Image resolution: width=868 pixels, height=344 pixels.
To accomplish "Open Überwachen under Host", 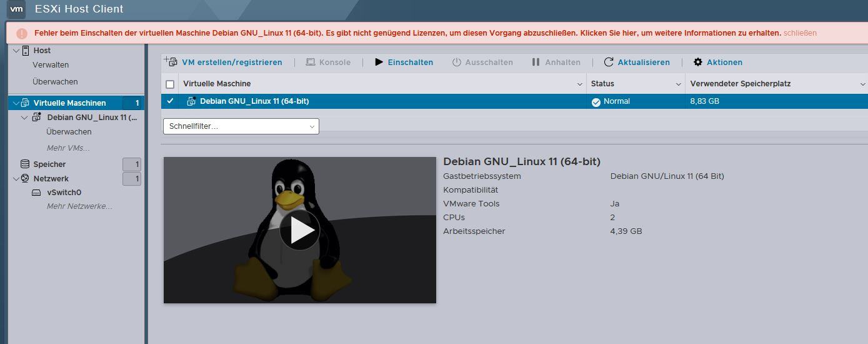I will [x=55, y=82].
